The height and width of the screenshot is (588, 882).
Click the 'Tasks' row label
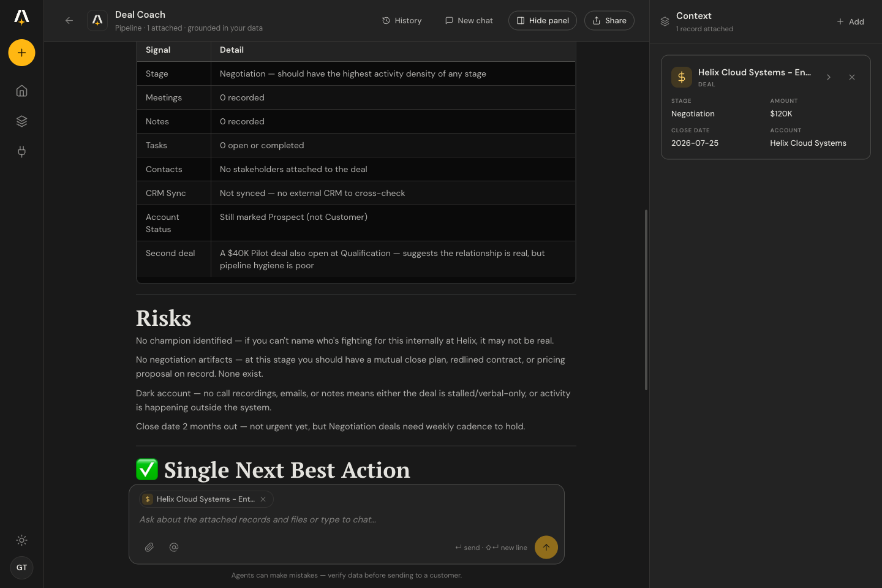tap(156, 146)
